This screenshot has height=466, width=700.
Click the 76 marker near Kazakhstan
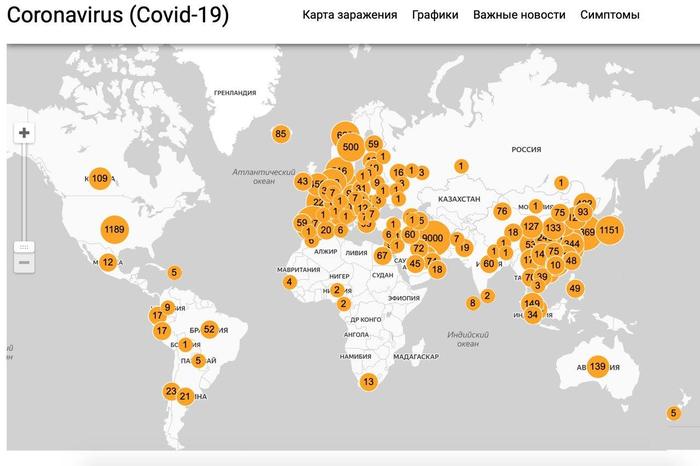point(502,211)
